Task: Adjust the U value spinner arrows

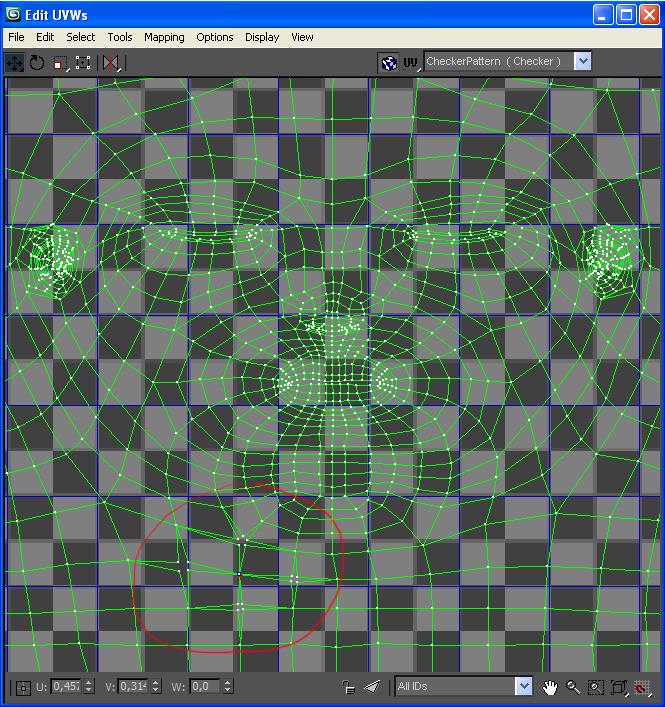Action: click(89, 686)
